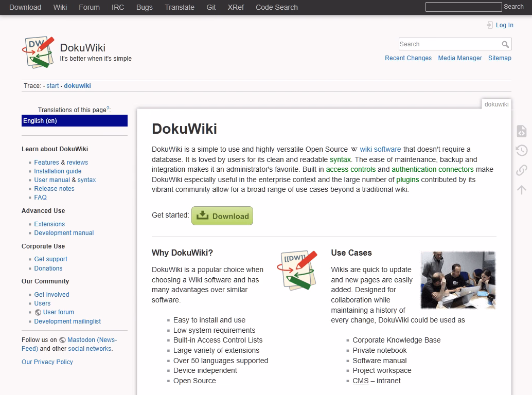
Task: Open IRC in the top navigation bar
Action: click(118, 7)
